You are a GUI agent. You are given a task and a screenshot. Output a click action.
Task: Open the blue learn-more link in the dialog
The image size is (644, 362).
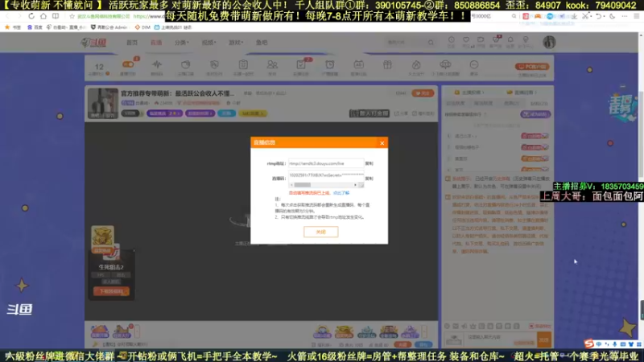point(341,193)
